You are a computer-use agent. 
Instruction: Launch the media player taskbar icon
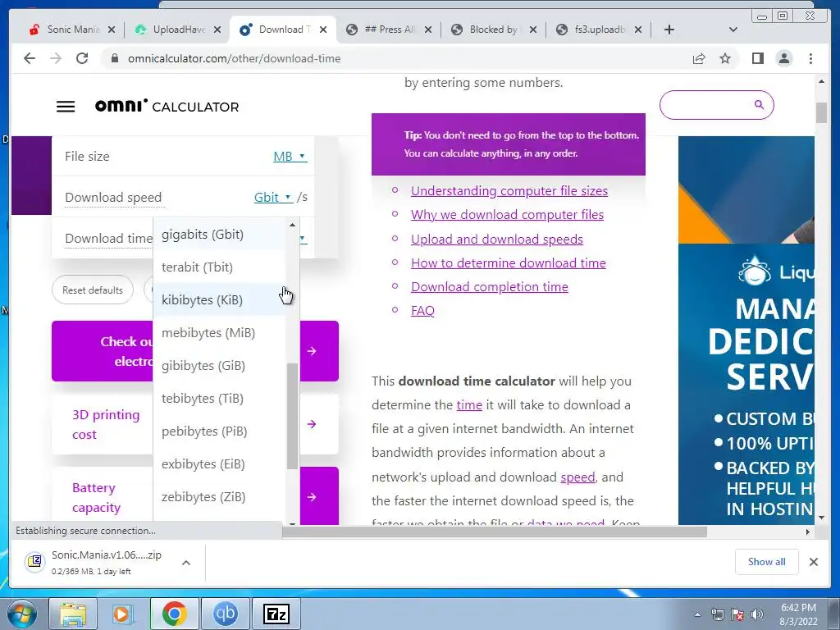pyautogui.click(x=123, y=614)
